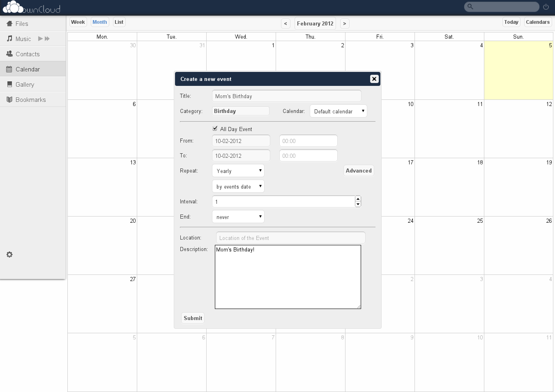
Task: Switch to List view
Action: coord(119,22)
